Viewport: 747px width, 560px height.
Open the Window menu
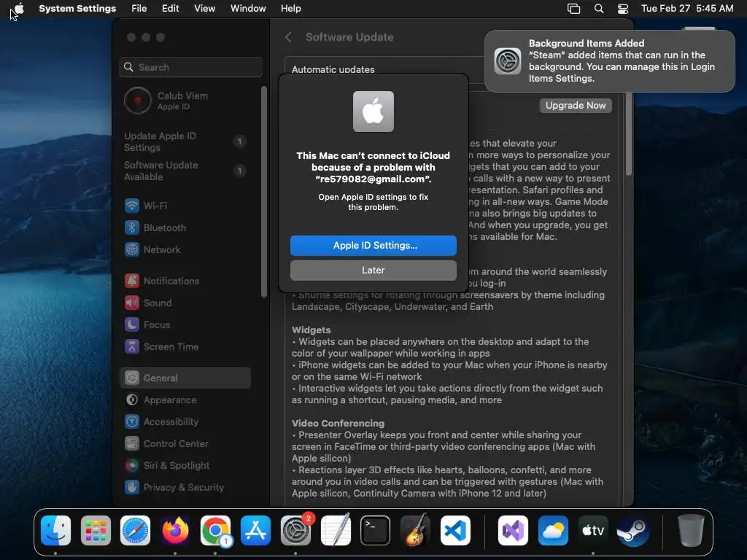tap(248, 8)
